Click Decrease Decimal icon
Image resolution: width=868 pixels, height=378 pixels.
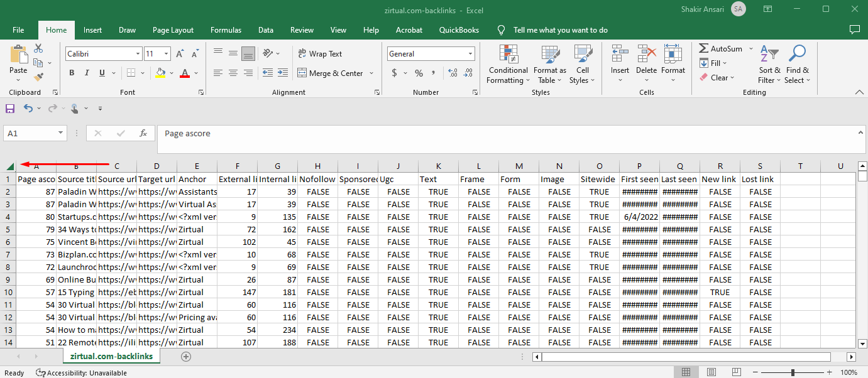click(467, 73)
